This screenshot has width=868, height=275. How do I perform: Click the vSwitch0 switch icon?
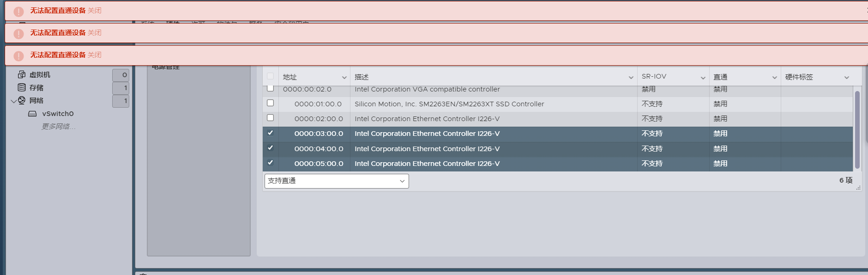pyautogui.click(x=32, y=114)
